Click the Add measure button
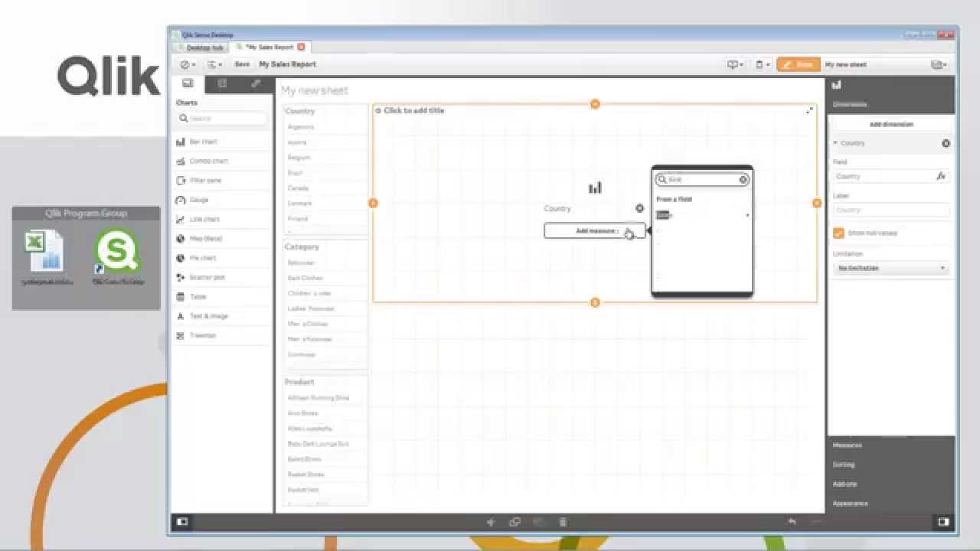Image resolution: width=980 pixels, height=551 pixels. (x=595, y=230)
